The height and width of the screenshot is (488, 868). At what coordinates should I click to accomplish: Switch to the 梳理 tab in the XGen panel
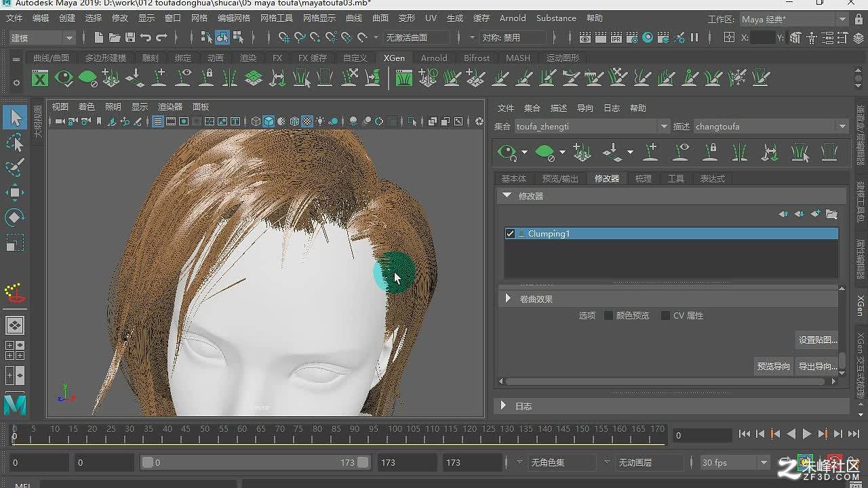pos(643,178)
